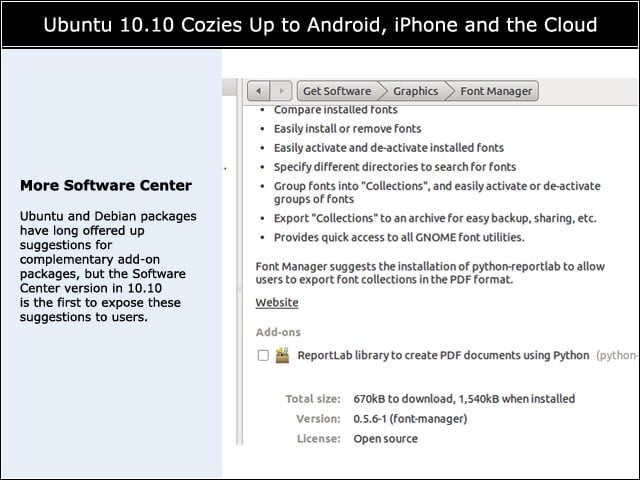Click the back navigation arrow
Screen dimensions: 640x480
pos(258,91)
